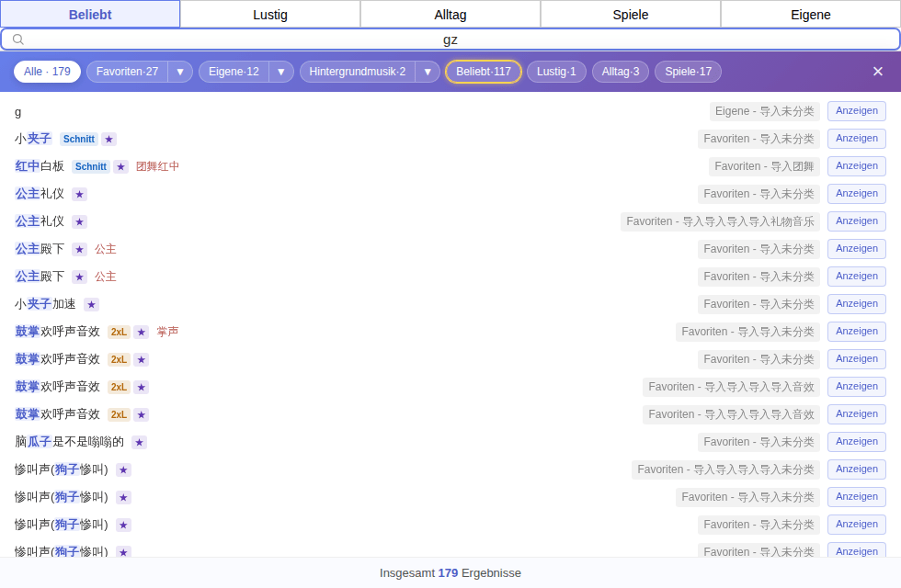Screen dimensions: 901x588
Task: Apply the Spiele·17 filter chip
Action: (x=689, y=72)
